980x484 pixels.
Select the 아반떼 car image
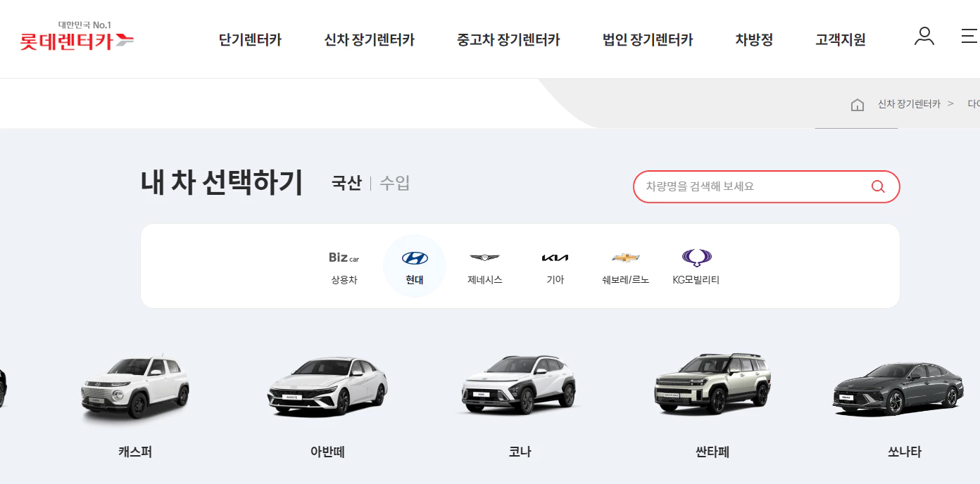pos(327,386)
